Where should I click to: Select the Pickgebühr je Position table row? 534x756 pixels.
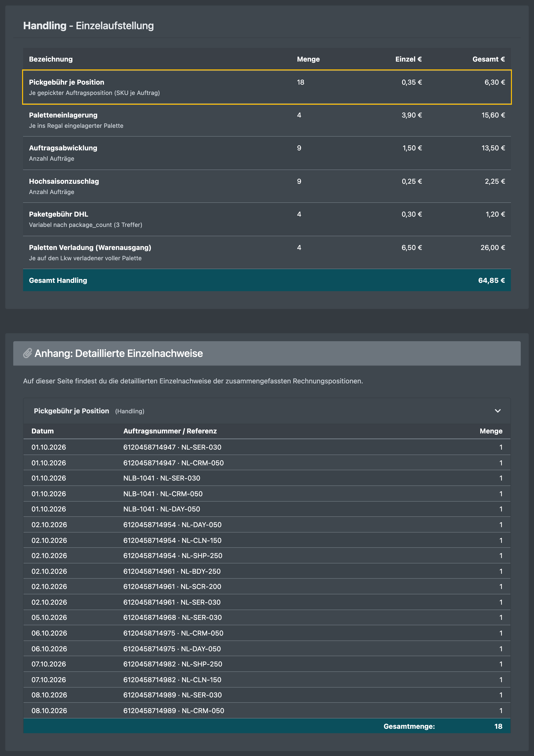pyautogui.click(x=267, y=87)
